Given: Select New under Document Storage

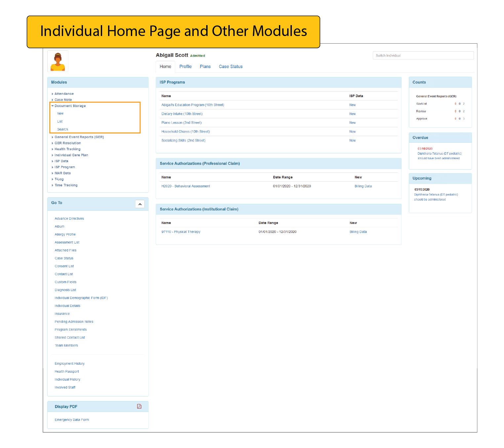Looking at the screenshot, I should click(60, 114).
